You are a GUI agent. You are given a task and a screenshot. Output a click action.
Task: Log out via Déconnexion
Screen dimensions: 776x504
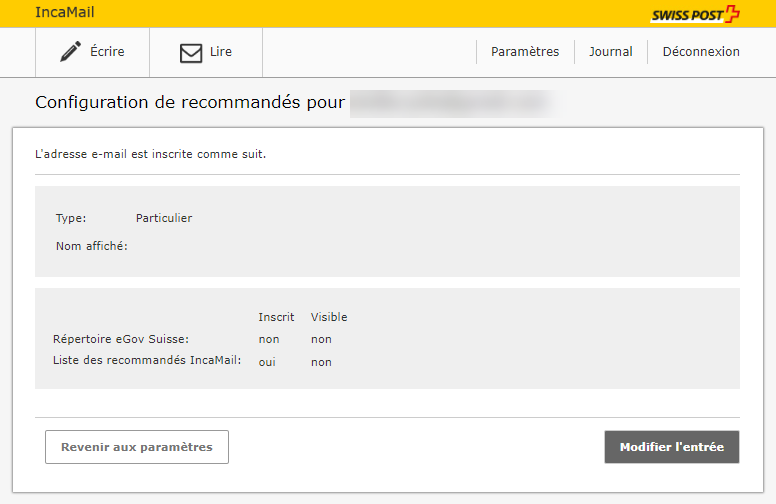701,52
